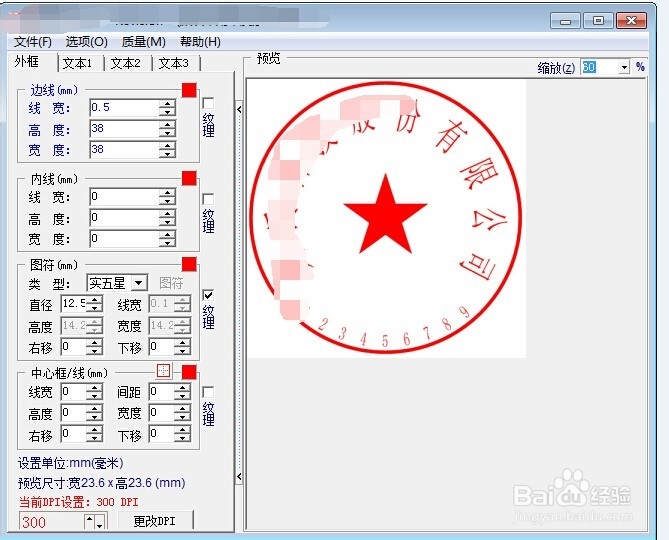Click the spinner on 中心框 下移 field
This screenshot has width=669, height=540.
click(183, 434)
